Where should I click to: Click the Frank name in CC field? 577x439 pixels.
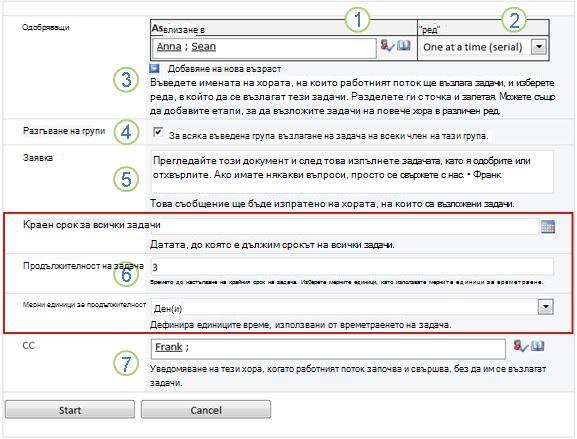tap(169, 347)
